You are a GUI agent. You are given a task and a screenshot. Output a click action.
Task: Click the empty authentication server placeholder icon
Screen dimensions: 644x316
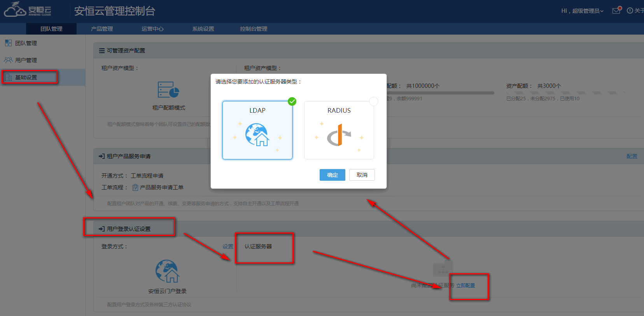(x=443, y=269)
